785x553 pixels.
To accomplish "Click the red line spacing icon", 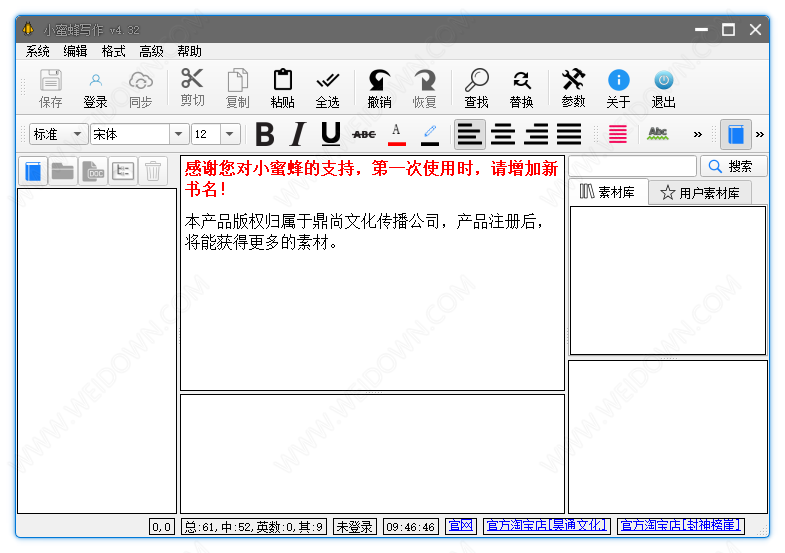I will coord(618,134).
